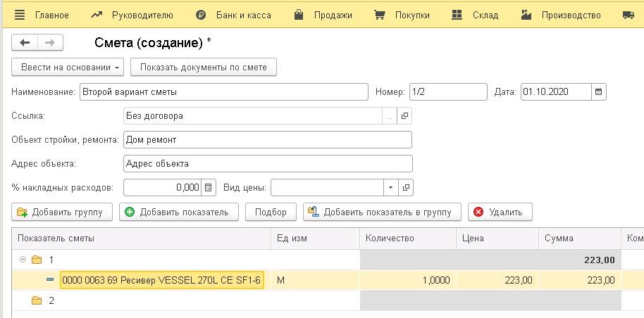
Task: Click folder icon of group 1
Action: [37, 260]
